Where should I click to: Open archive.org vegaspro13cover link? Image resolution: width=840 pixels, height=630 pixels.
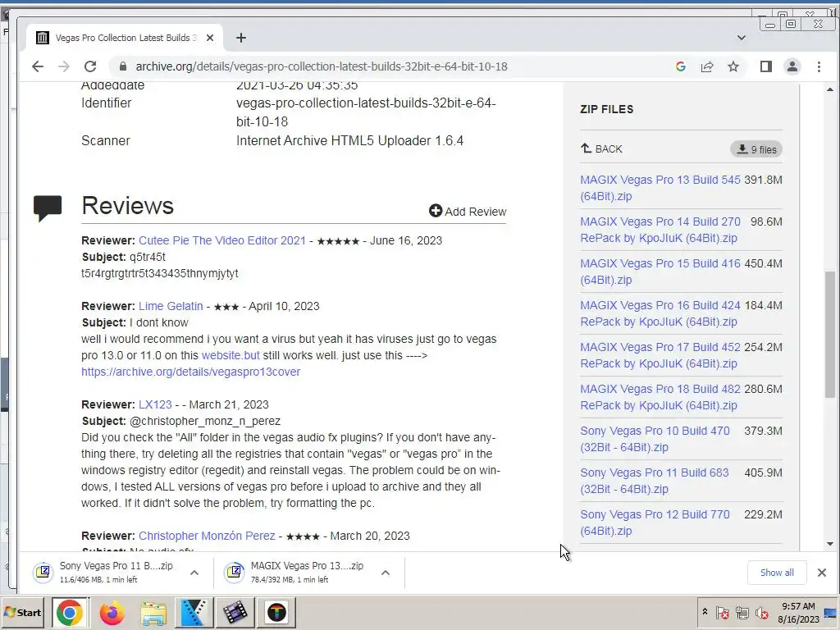(190, 372)
